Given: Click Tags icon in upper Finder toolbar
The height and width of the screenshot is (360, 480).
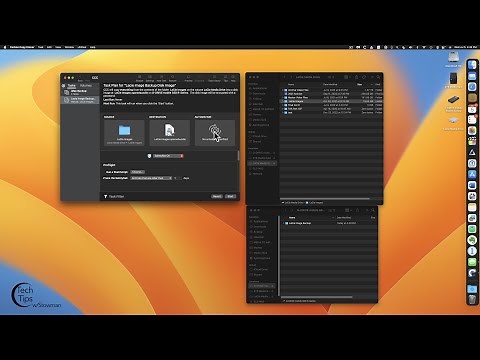Looking at the screenshot, I should [x=364, y=77].
